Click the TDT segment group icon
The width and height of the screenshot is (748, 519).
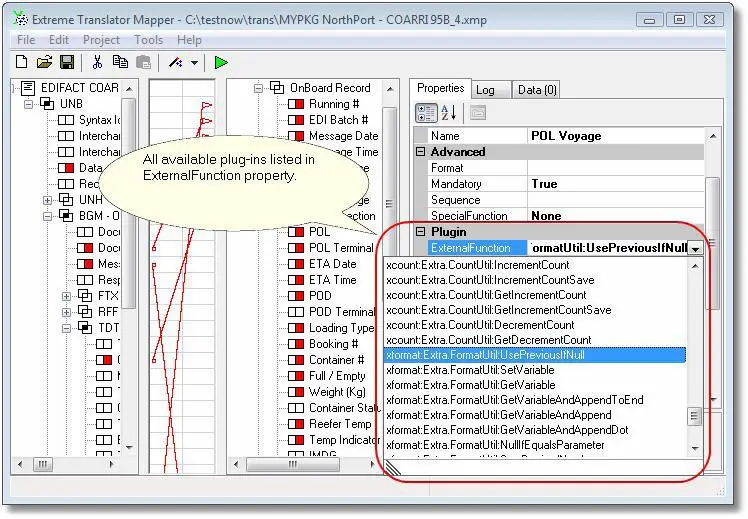(x=85, y=328)
